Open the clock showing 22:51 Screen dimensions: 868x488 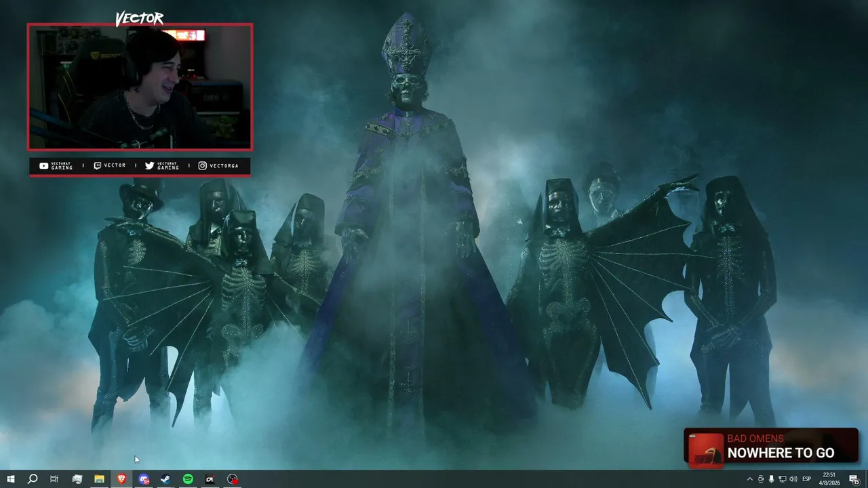(829, 479)
